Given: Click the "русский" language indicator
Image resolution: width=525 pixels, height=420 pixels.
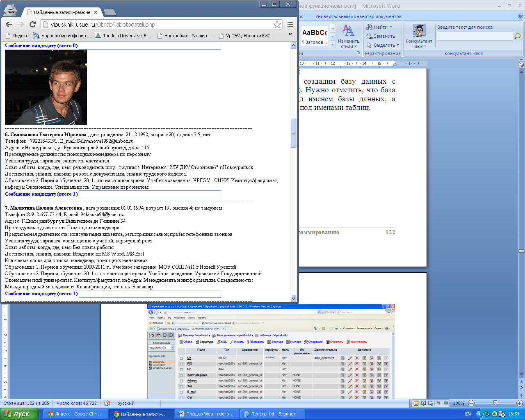Looking at the screenshot, I should click(126, 403).
